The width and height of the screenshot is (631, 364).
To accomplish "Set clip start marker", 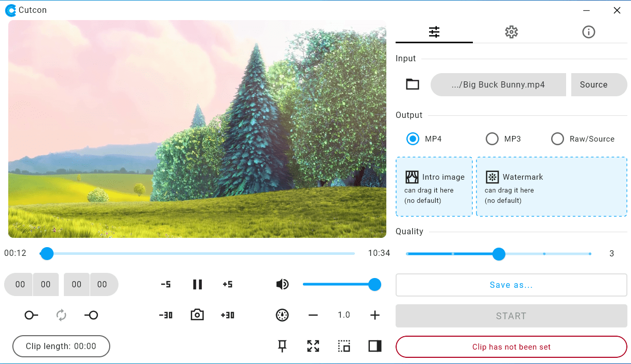I will coord(31,315).
